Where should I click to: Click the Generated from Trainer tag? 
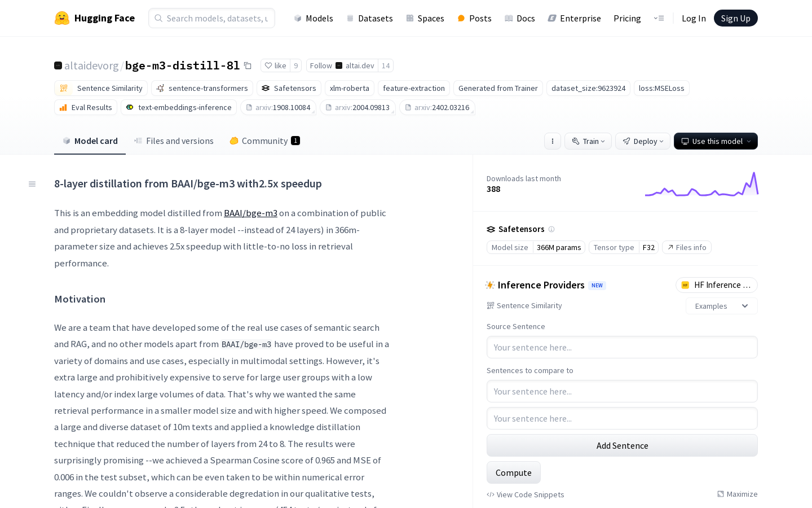[498, 88]
